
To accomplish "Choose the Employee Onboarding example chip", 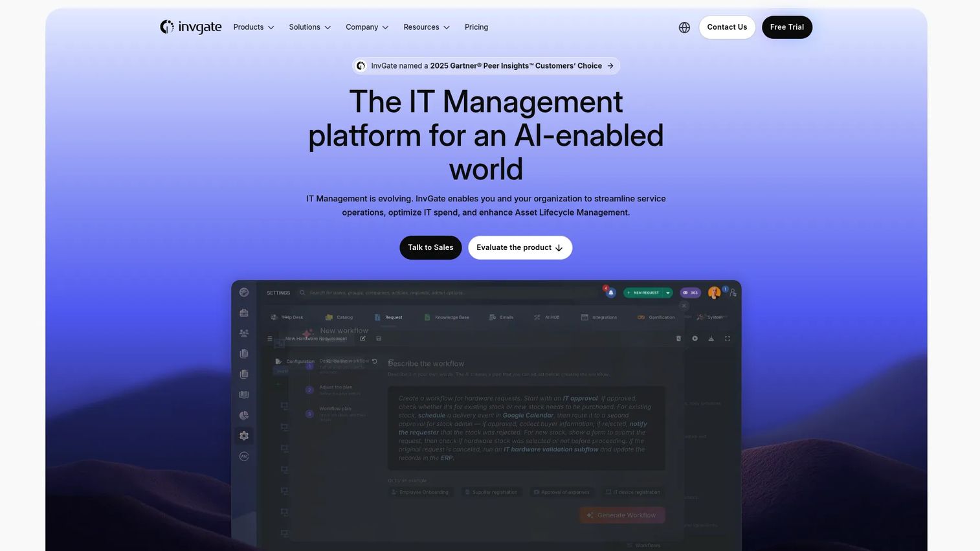I will pos(420,492).
